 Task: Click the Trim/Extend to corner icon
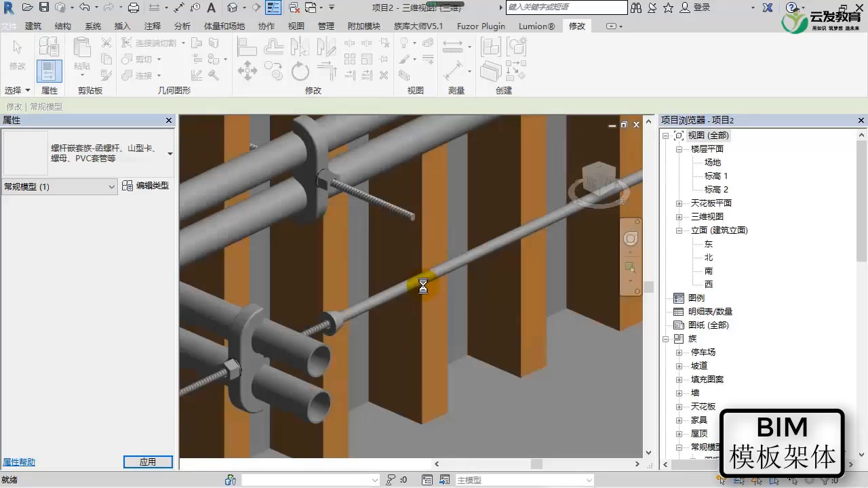click(327, 71)
